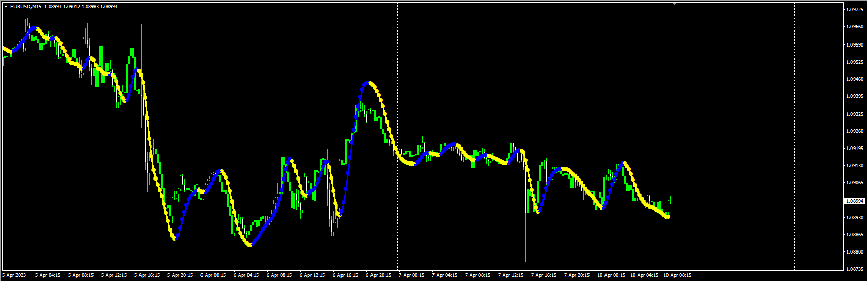Screen dimensions: 868x282
Task: Click time axis label 5 Apr 12:15
Action: coord(114,275)
